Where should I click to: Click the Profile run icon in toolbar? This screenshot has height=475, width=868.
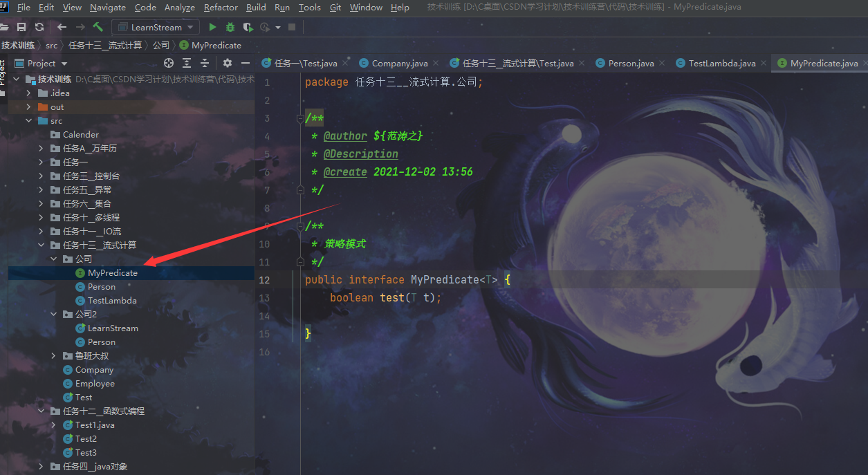[265, 28]
